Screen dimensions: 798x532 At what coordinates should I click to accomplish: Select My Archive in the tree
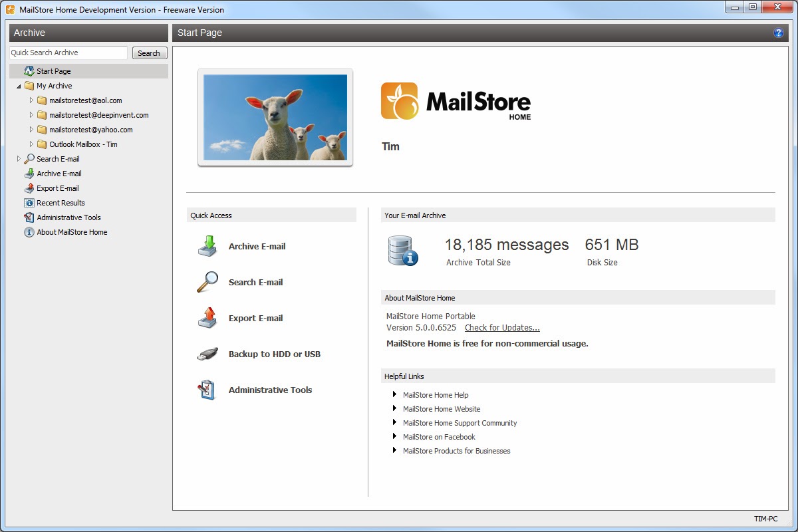click(54, 86)
